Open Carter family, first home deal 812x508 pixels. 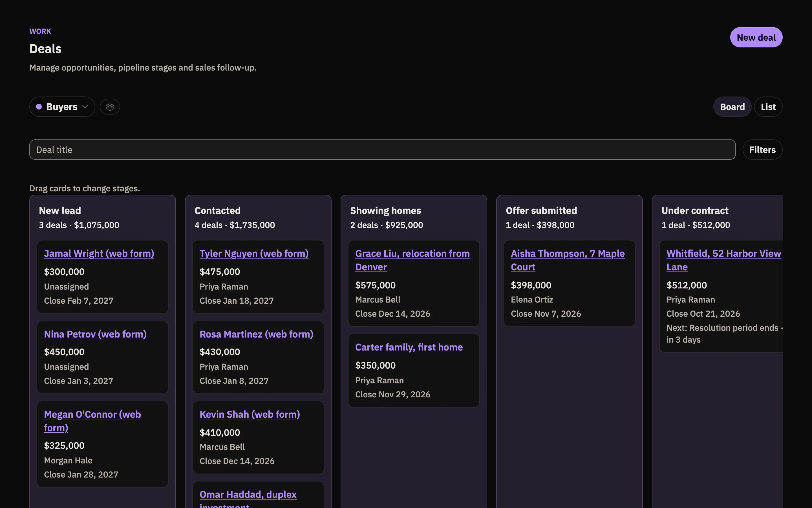409,347
